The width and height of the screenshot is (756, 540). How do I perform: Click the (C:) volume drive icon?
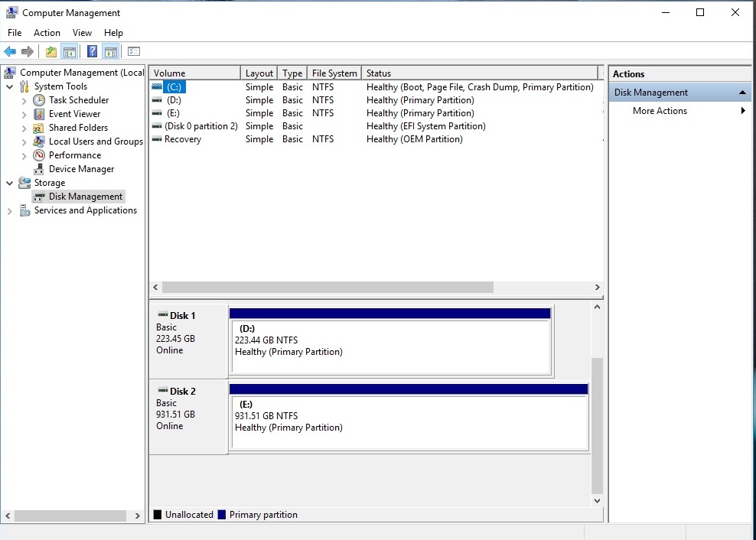(x=157, y=86)
